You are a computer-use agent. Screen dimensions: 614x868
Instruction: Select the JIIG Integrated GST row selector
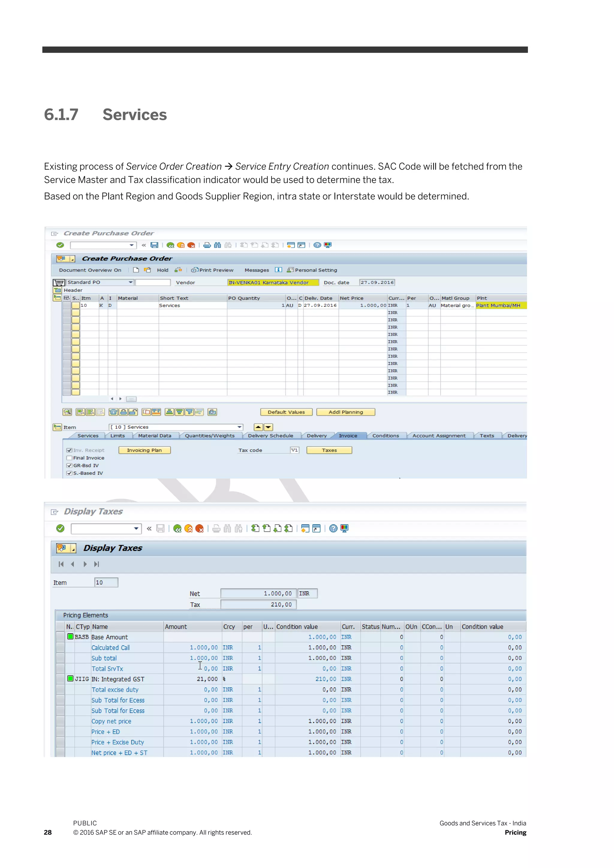pos(60,679)
